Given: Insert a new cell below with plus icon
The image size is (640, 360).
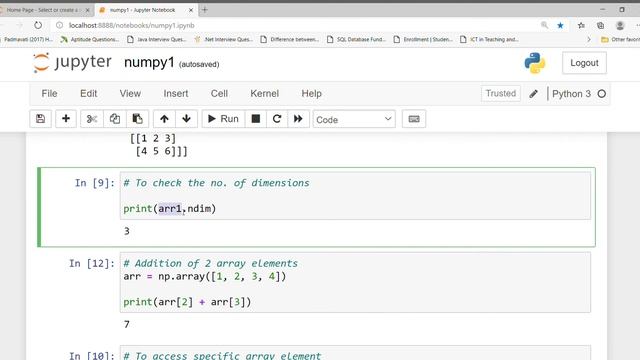Looking at the screenshot, I should pos(66,119).
